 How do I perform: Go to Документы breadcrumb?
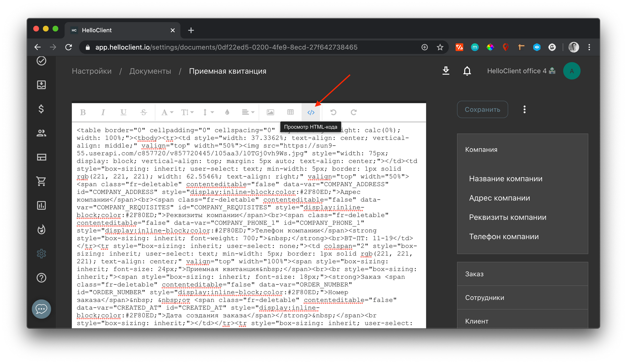tap(150, 71)
